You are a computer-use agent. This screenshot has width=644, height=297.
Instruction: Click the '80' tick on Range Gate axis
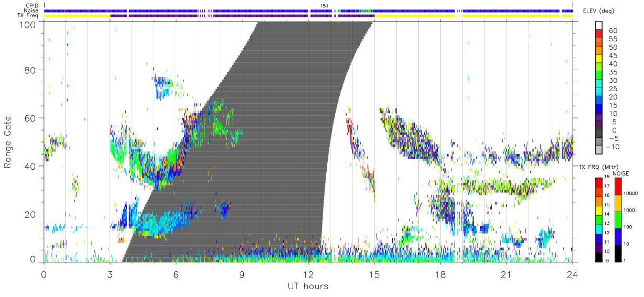tap(31, 70)
